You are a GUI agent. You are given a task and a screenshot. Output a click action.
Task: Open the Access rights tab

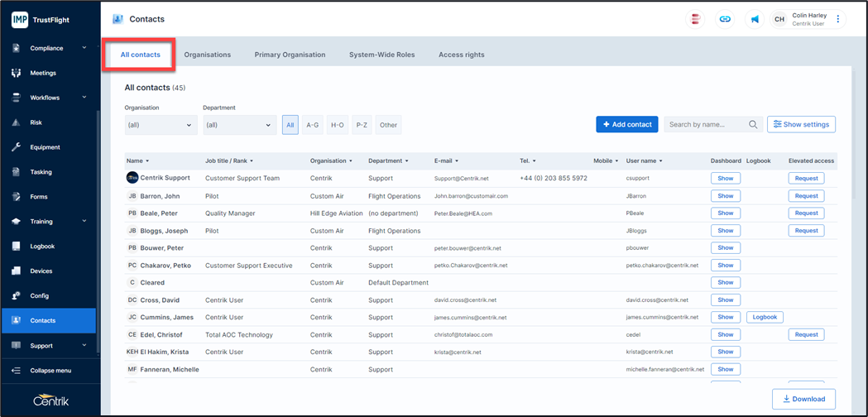tap(461, 55)
